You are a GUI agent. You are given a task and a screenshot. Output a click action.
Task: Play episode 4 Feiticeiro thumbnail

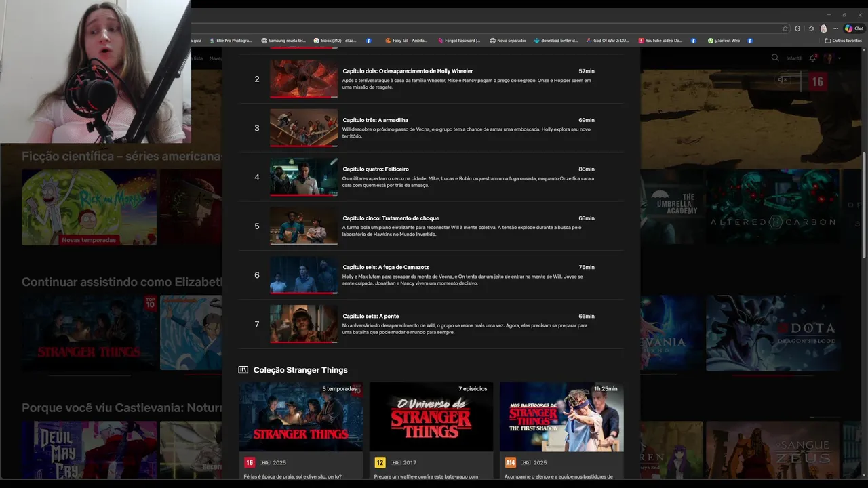304,177
